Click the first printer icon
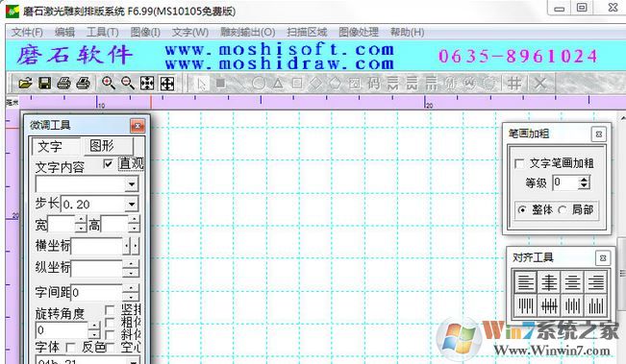 point(63,84)
